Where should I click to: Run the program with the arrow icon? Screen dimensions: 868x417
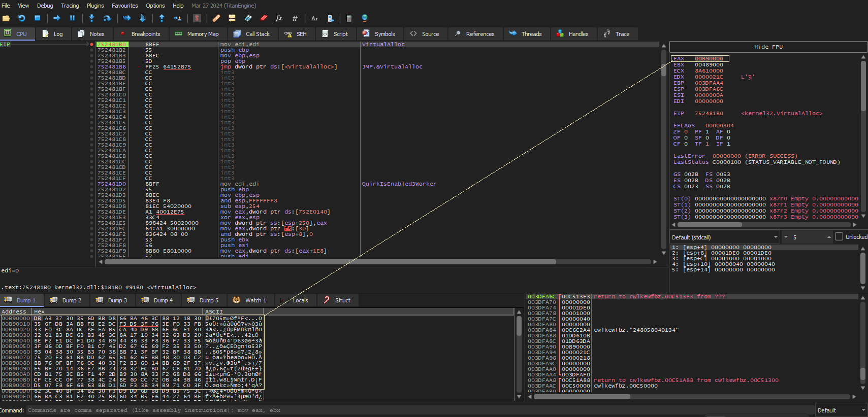57,18
